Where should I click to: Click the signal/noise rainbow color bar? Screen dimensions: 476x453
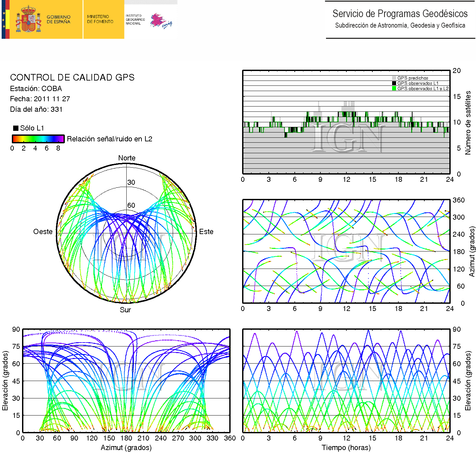point(38,139)
